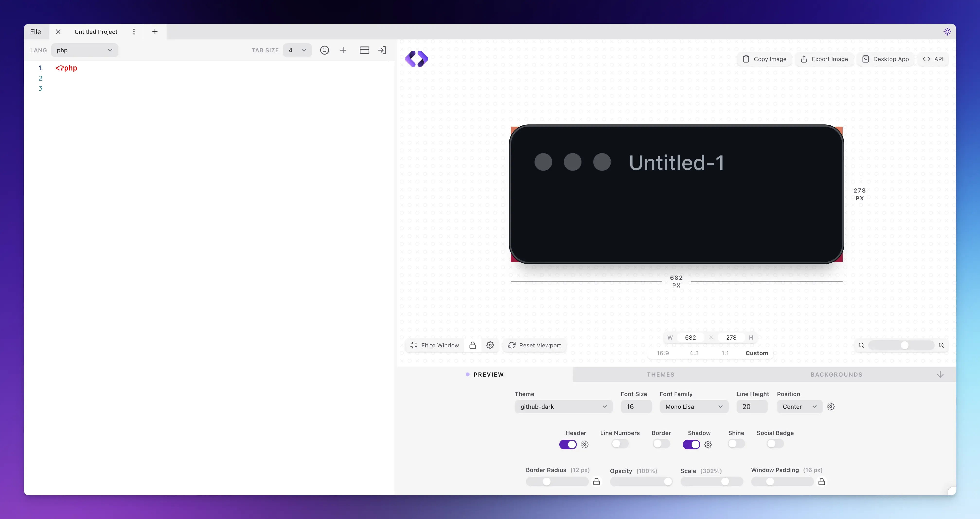Open Header settings gear icon
980x519 pixels.
[585, 444]
